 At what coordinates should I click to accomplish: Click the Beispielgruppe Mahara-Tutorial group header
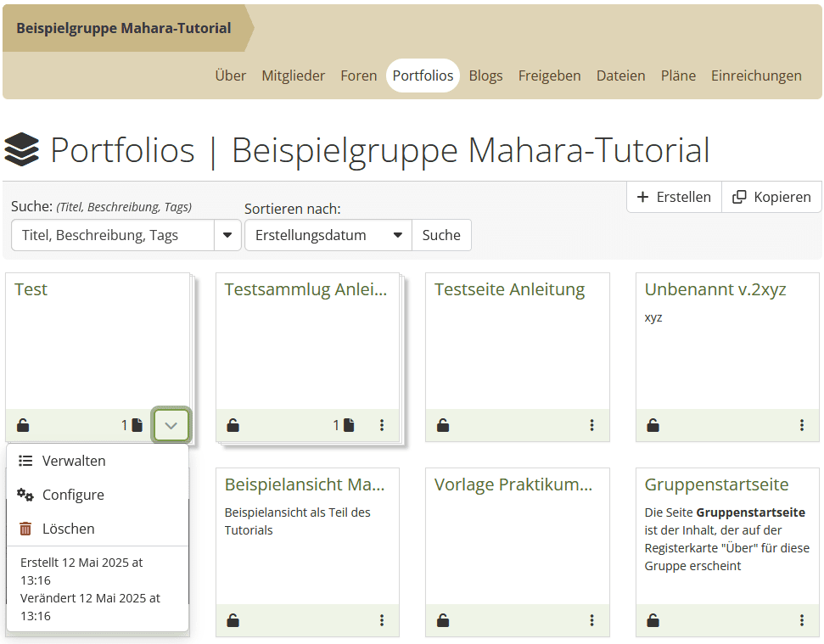(124, 28)
